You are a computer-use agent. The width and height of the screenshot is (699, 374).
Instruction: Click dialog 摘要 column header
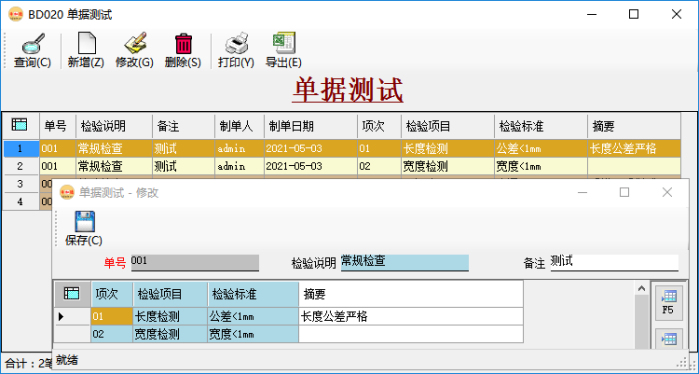(x=411, y=294)
